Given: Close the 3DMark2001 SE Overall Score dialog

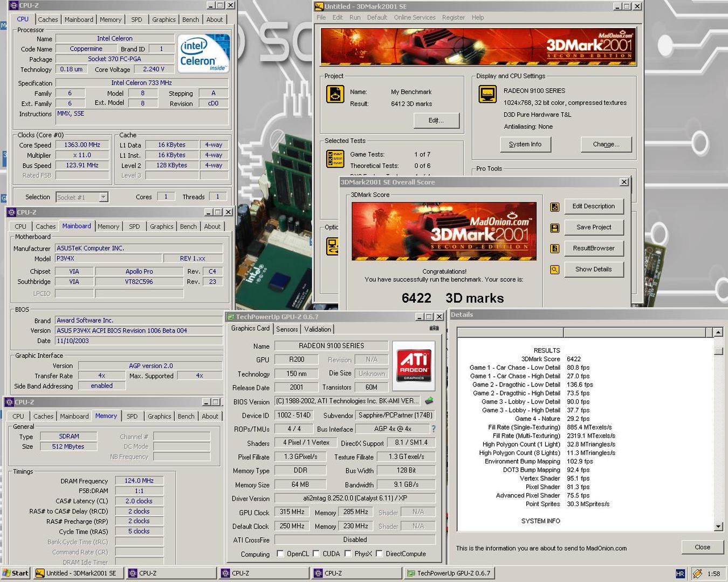Looking at the screenshot, I should coord(624,182).
